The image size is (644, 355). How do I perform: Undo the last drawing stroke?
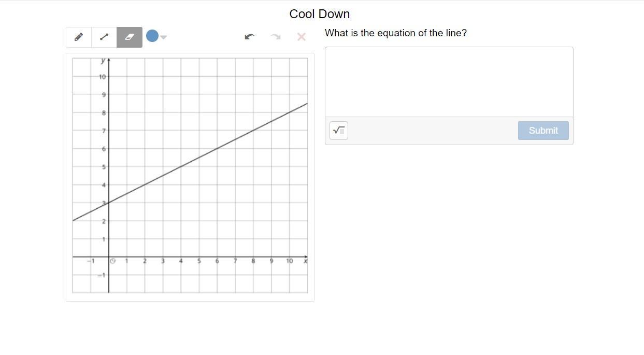pos(250,37)
